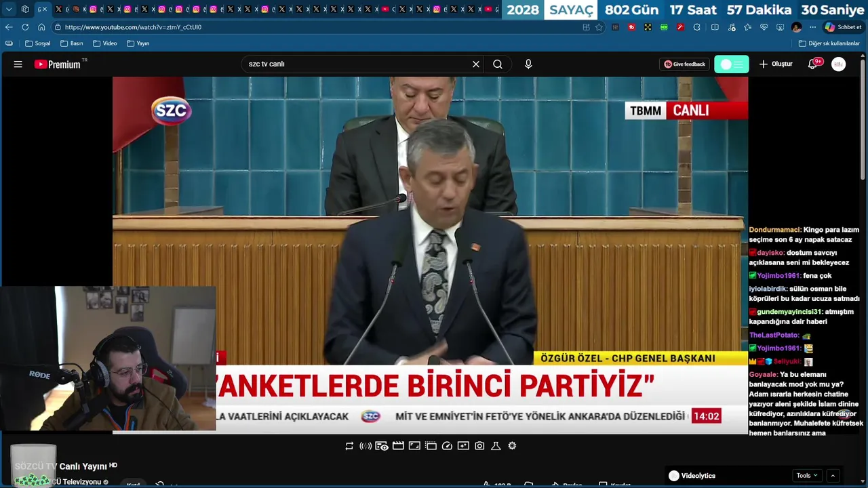868x488 pixels.
Task: Open the Video bookmarks folder
Action: point(104,43)
